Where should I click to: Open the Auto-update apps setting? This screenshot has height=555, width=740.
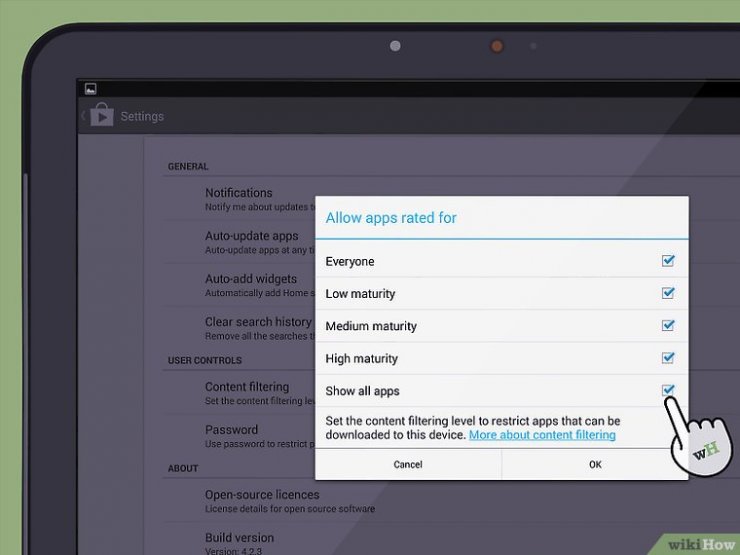(x=239, y=242)
